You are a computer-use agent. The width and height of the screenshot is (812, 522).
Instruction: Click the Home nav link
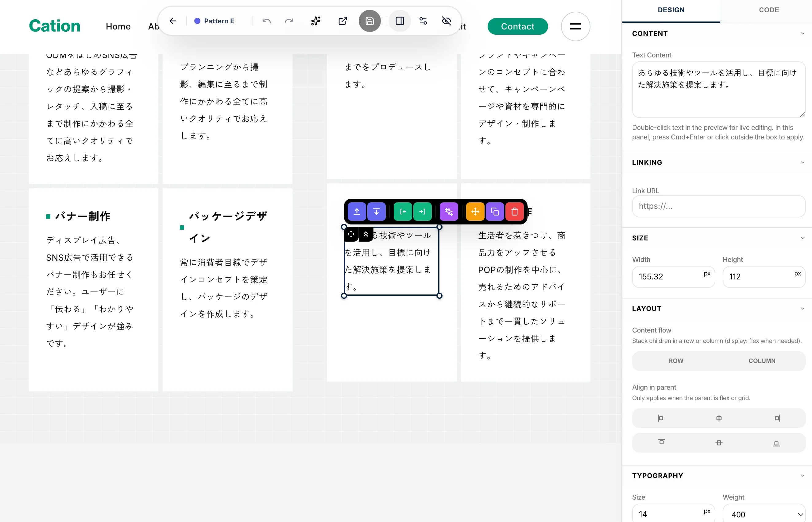click(118, 26)
